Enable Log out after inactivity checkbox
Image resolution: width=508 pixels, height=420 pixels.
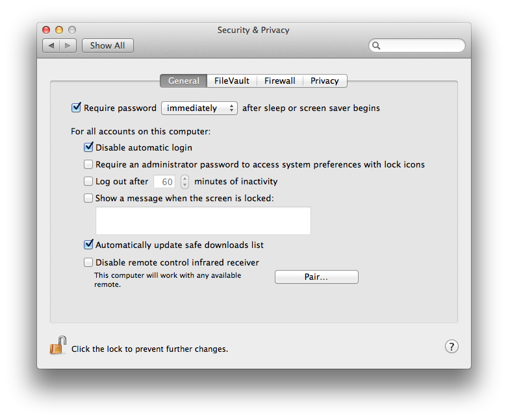click(88, 181)
